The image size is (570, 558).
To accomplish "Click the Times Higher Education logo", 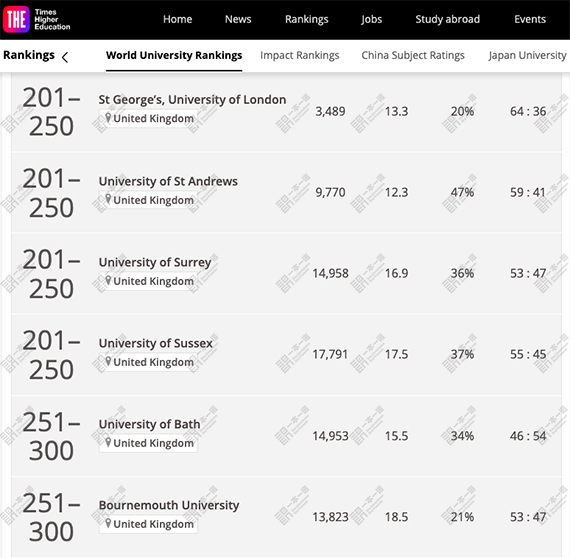I will pyautogui.click(x=37, y=19).
